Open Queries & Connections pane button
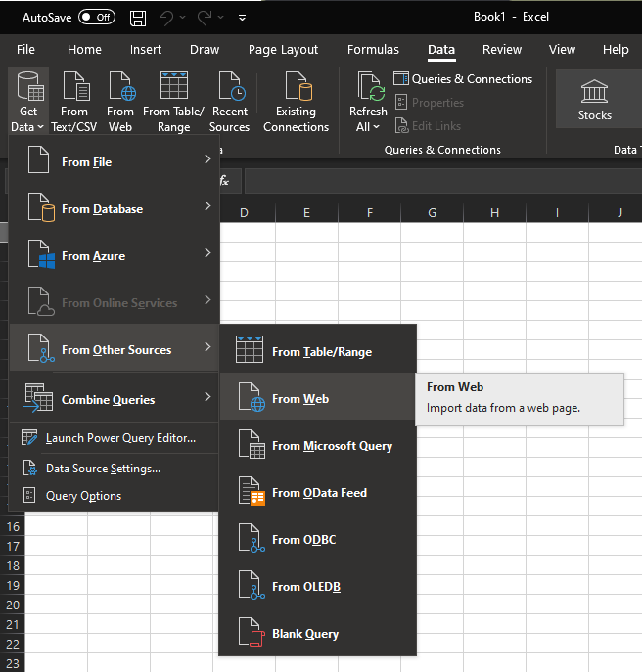Screen dimensions: 642x672 [463, 79]
